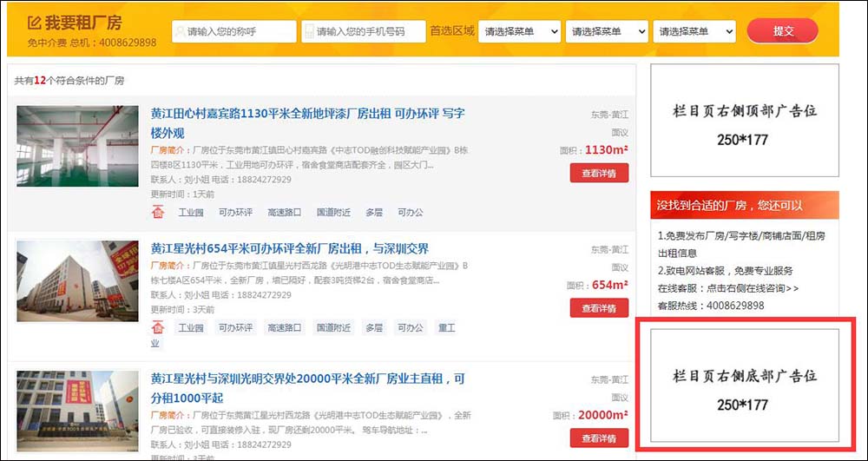This screenshot has height=461, width=868.
Task: Click the 多层 tag in the 1130平米 listing
Action: [x=373, y=212]
